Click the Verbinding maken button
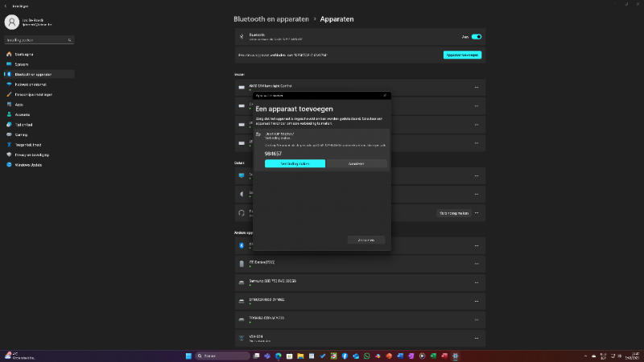 [x=295, y=163]
